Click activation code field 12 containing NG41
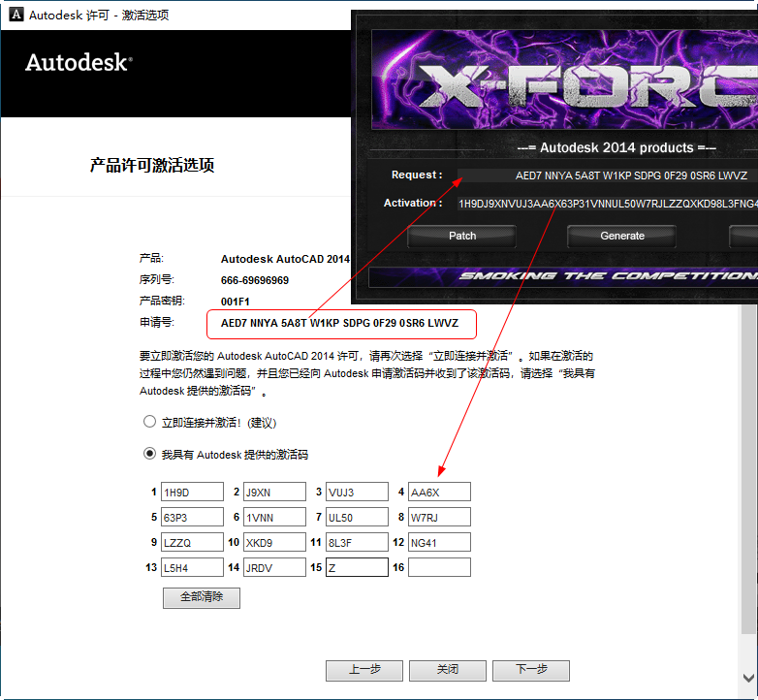Screen dimensions: 758x700 point(439,542)
